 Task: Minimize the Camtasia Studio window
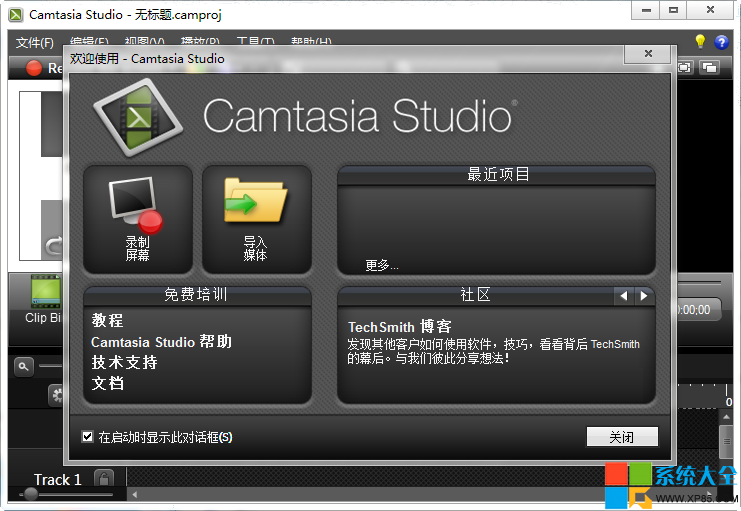[646, 10]
